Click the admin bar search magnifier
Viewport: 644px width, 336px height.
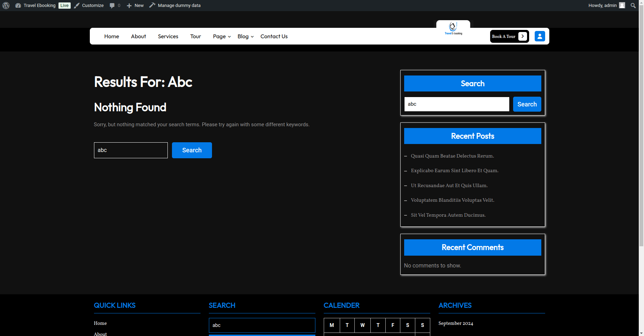click(633, 6)
